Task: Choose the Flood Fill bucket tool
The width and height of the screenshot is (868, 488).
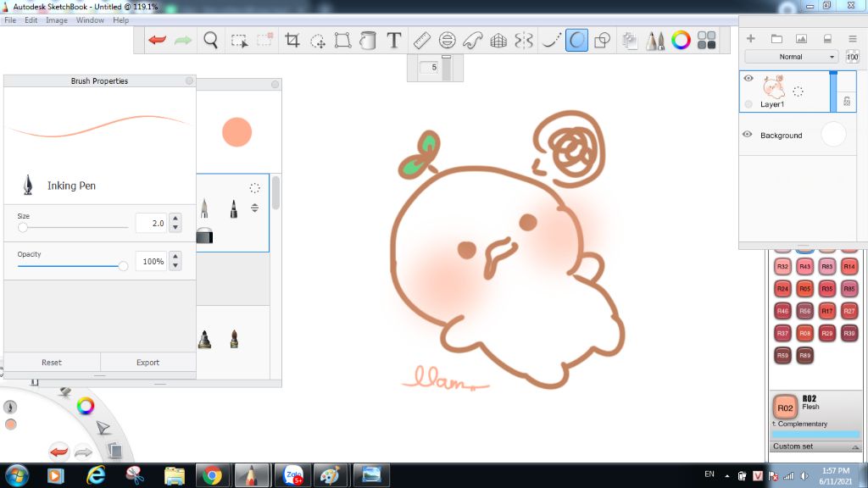Action: pos(368,40)
